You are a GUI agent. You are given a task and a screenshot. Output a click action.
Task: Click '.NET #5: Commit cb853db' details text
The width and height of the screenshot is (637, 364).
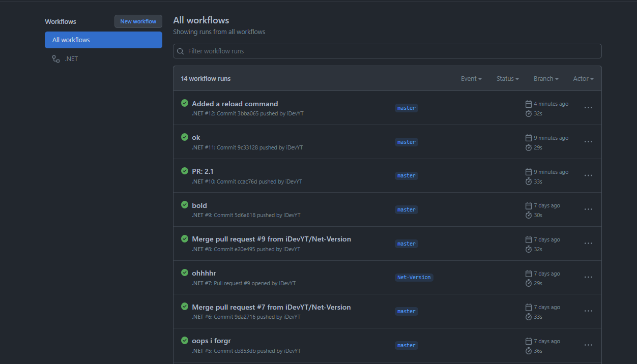(x=246, y=351)
